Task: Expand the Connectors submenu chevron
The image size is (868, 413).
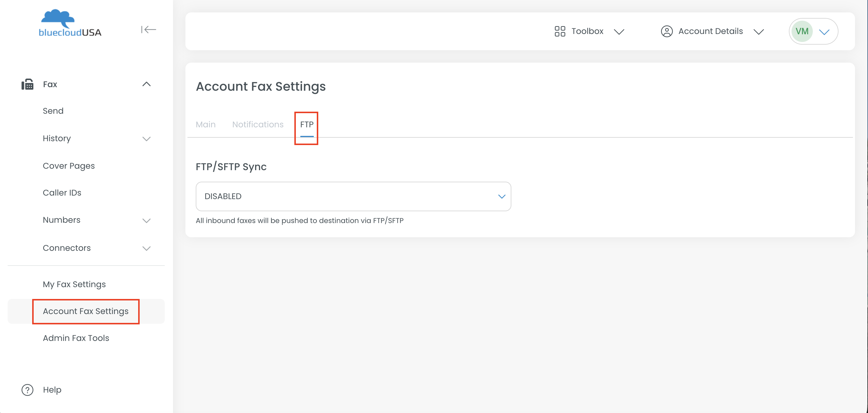Action: pyautogui.click(x=146, y=248)
